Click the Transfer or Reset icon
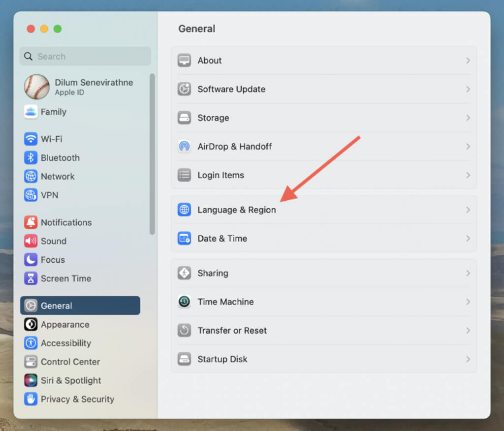Screen dimensions: 504x431 coord(184,330)
